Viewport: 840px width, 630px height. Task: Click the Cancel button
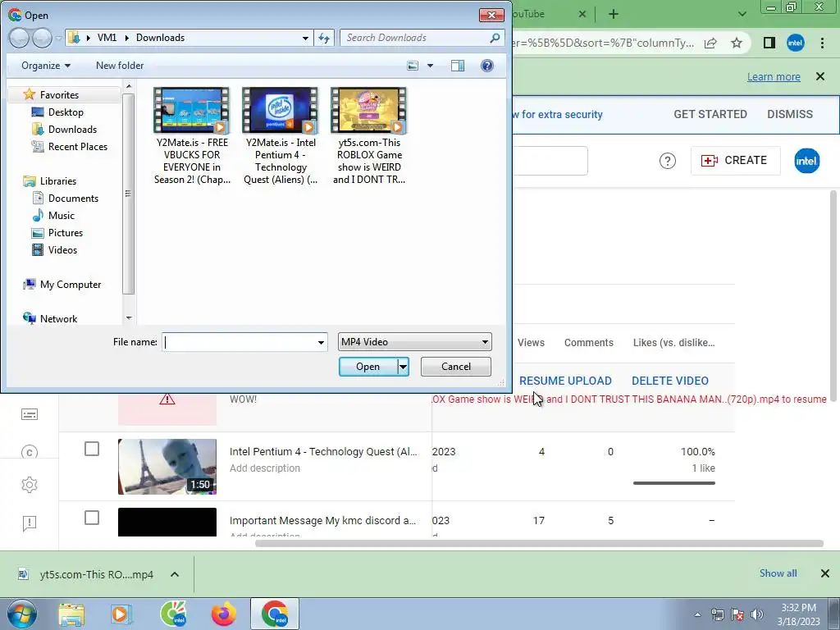click(456, 367)
